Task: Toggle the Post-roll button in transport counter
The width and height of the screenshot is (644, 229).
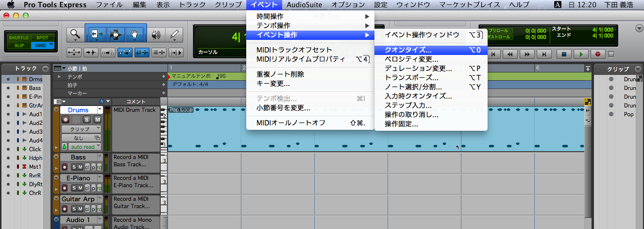Action: 499,36
